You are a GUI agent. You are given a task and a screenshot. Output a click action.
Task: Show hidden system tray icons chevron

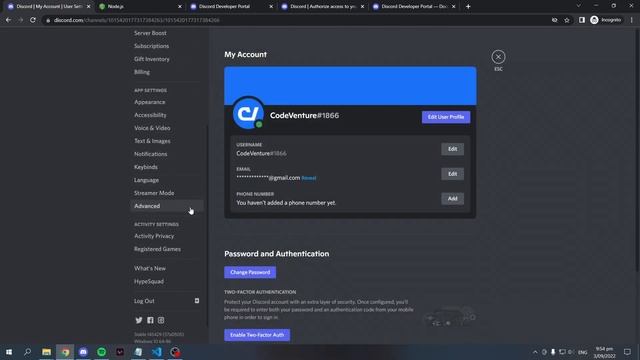[x=535, y=352]
